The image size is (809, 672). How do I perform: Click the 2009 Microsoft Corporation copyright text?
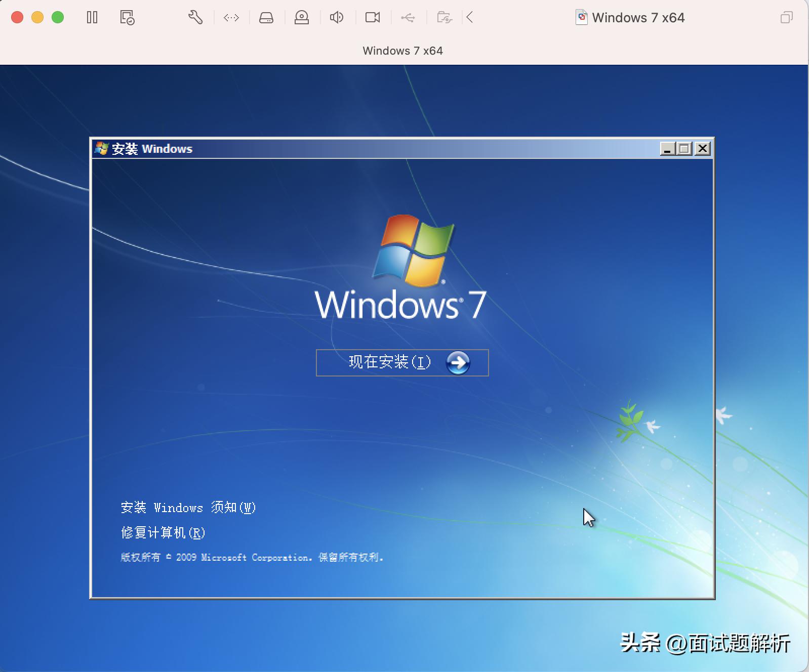(x=252, y=557)
